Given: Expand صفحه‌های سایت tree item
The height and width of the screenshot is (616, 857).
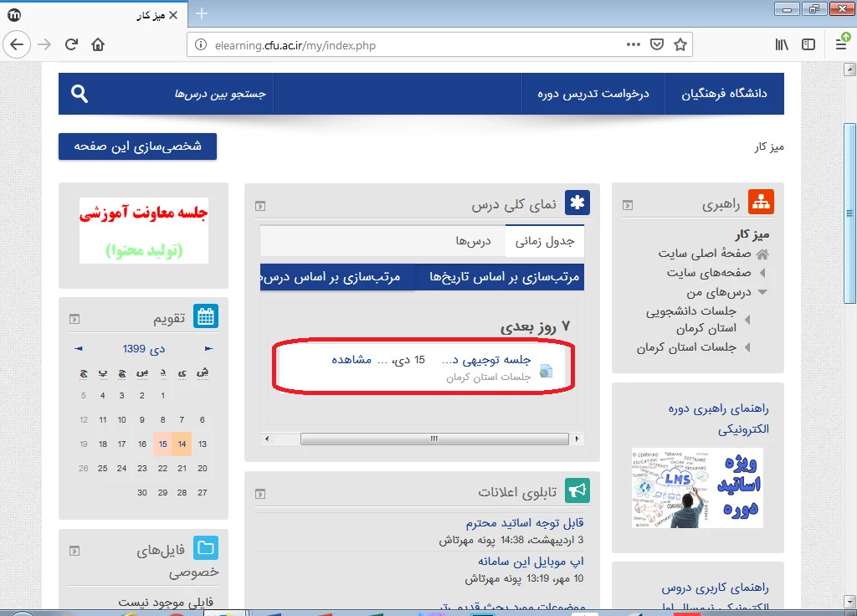Looking at the screenshot, I should tap(762, 273).
